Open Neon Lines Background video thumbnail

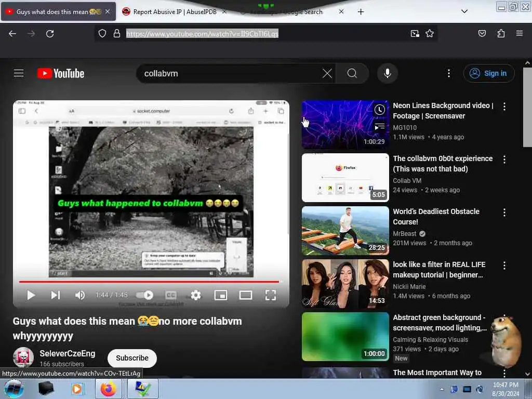(345, 125)
